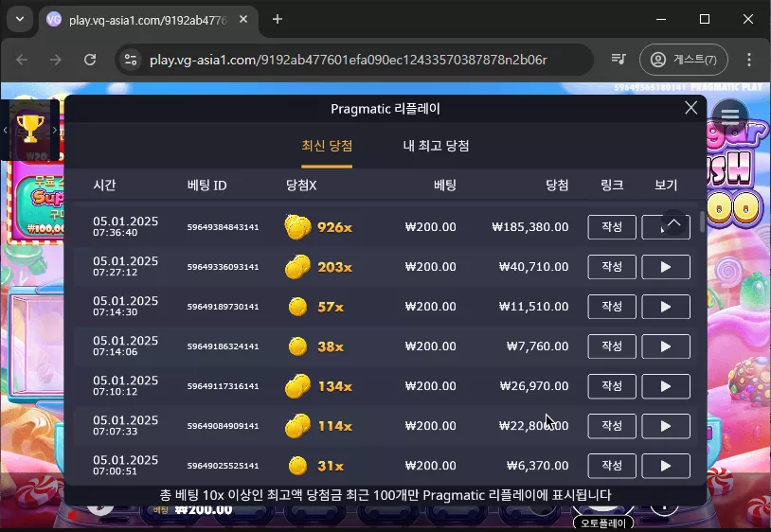Image resolution: width=771 pixels, height=532 pixels.
Task: Click the coin icon of 114x row
Action: 297,426
